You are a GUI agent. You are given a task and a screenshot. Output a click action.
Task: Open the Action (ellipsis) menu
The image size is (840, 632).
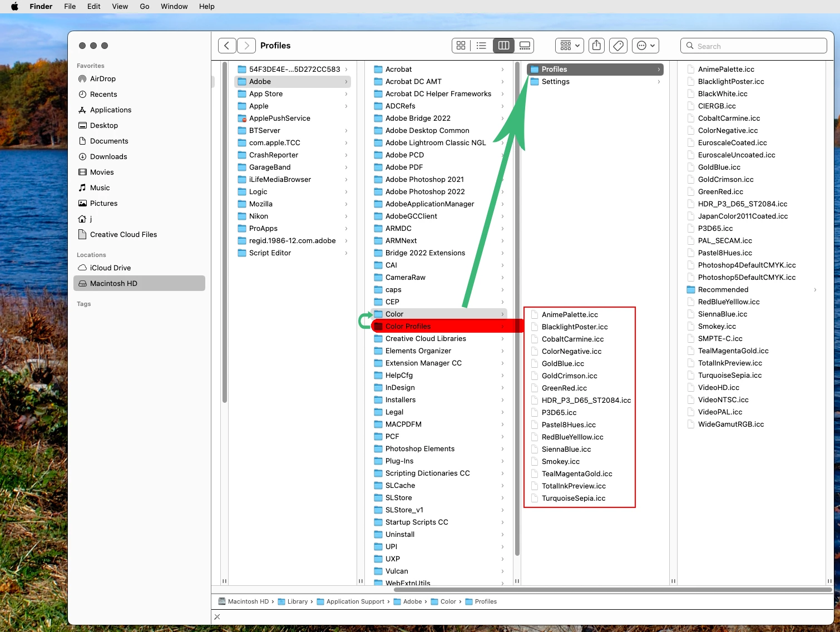[x=646, y=46]
